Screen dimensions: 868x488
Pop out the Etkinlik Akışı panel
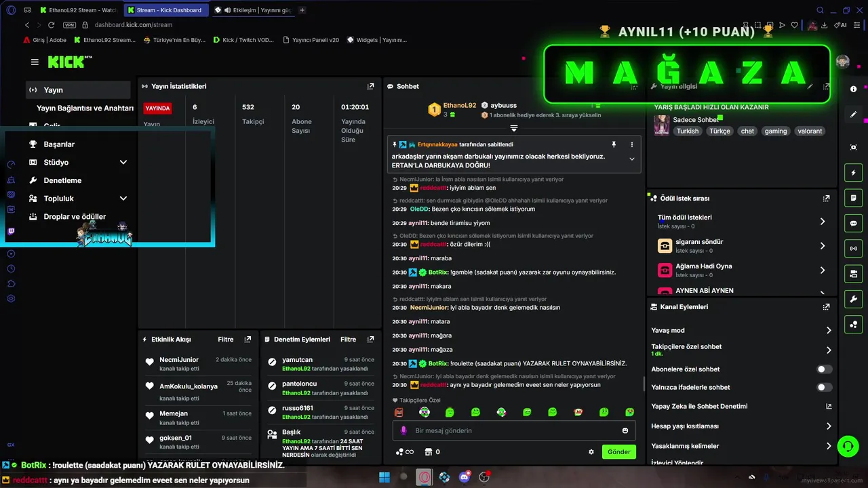[248, 339]
